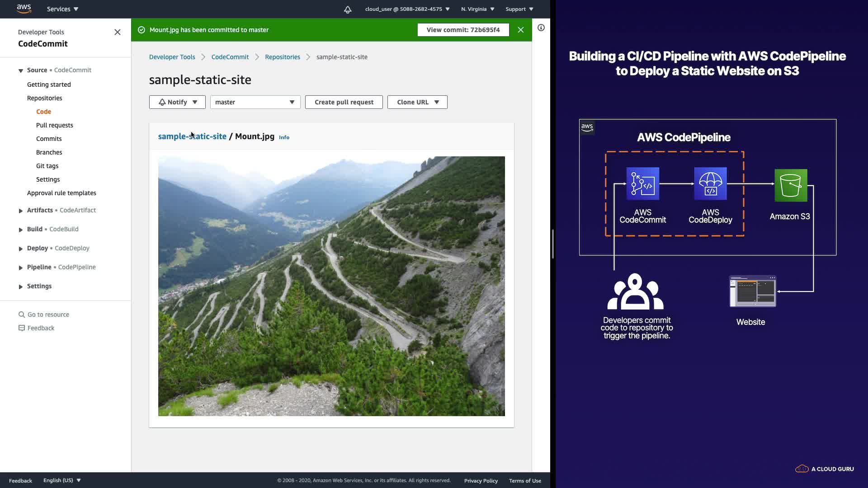The height and width of the screenshot is (488, 868).
Task: Click the Go to resource search icon
Action: point(21,314)
